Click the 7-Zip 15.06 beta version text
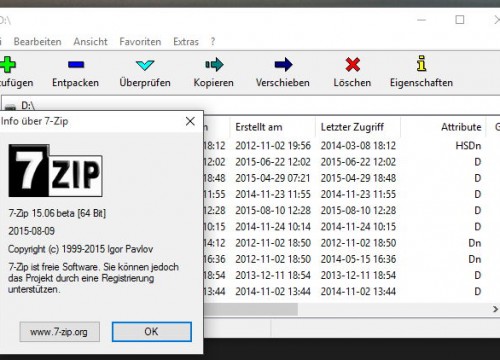This screenshot has height=360, width=500. click(57, 213)
